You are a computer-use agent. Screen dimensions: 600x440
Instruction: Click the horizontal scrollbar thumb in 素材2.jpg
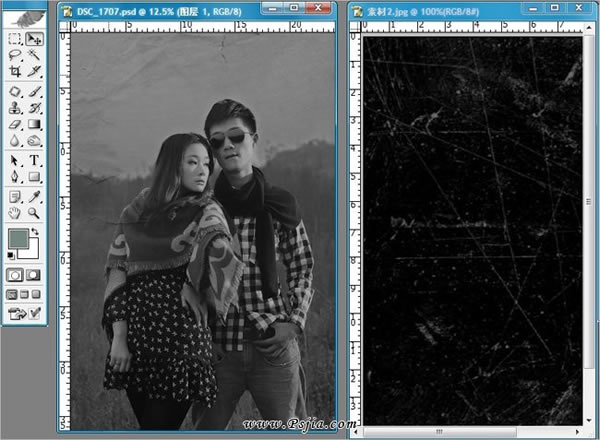click(439, 432)
